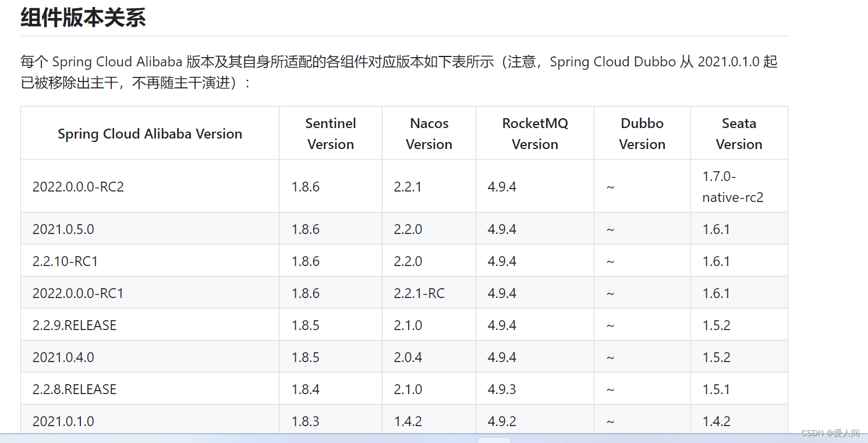Click the 2.2.9.RELEASE version cell
Viewport: 868px width, 443px height.
click(150, 325)
